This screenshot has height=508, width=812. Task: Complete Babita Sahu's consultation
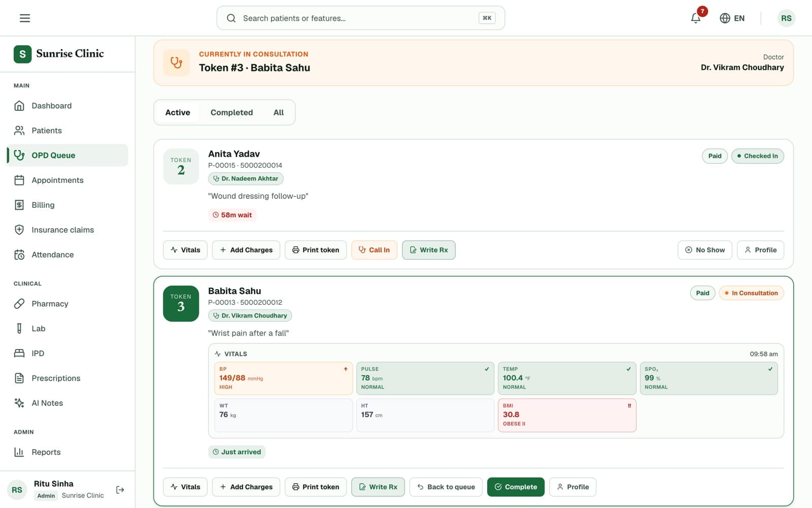[x=516, y=487]
